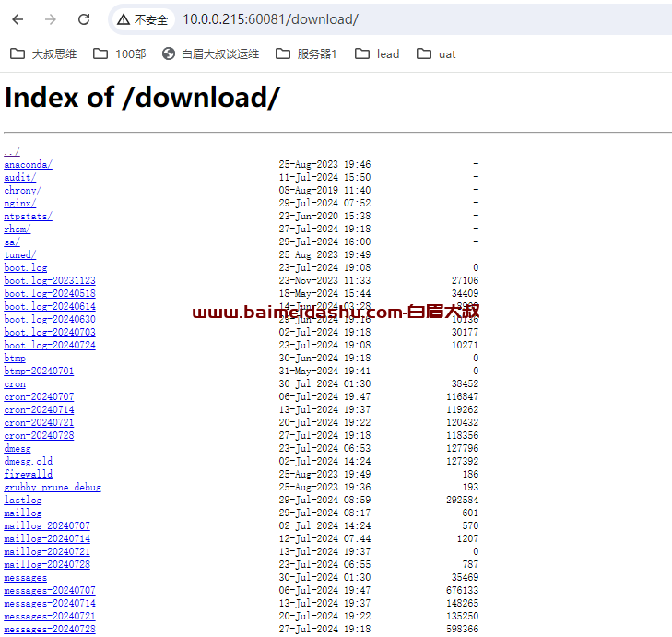Open cron-20240721 file link
The width and height of the screenshot is (672, 637).
click(x=39, y=422)
